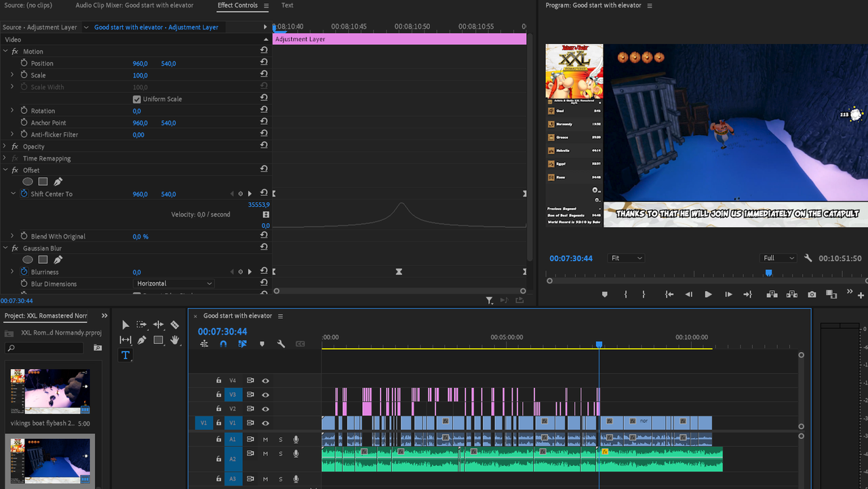
Task: Select the Track Select Forward tool
Action: [142, 325]
